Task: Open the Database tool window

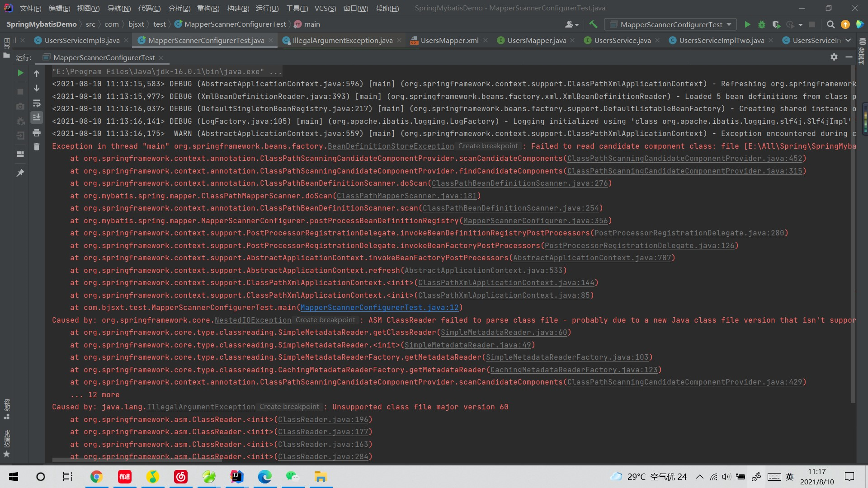Action: pyautogui.click(x=862, y=51)
